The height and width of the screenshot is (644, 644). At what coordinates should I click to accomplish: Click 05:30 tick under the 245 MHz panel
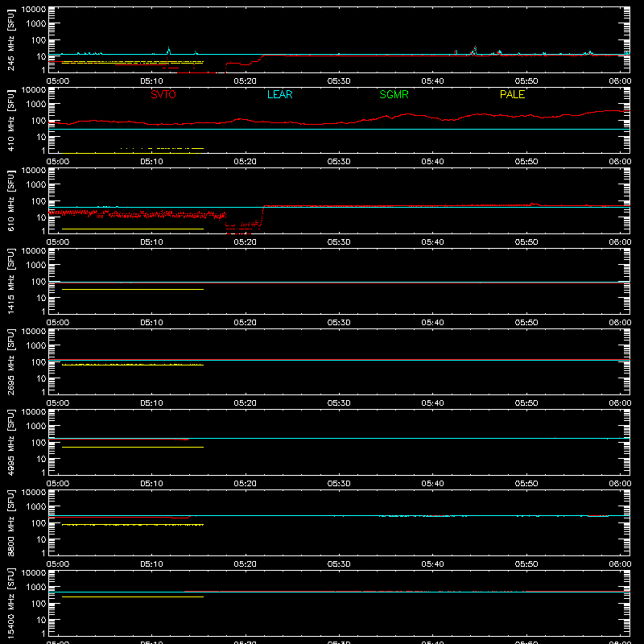pyautogui.click(x=339, y=81)
